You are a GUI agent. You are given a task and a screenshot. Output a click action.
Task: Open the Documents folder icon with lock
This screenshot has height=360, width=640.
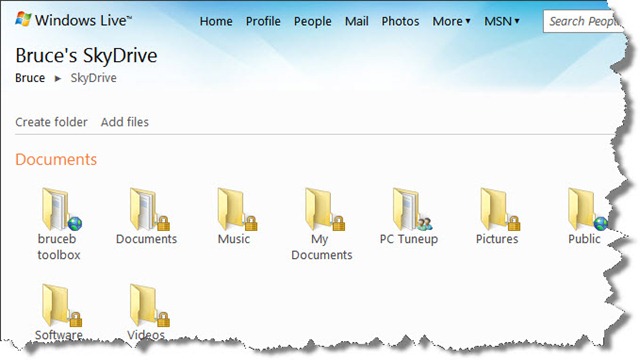[x=149, y=209]
